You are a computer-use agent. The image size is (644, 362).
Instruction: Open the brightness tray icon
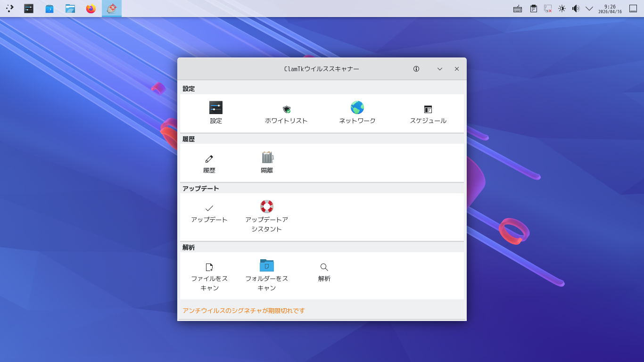pyautogui.click(x=562, y=8)
